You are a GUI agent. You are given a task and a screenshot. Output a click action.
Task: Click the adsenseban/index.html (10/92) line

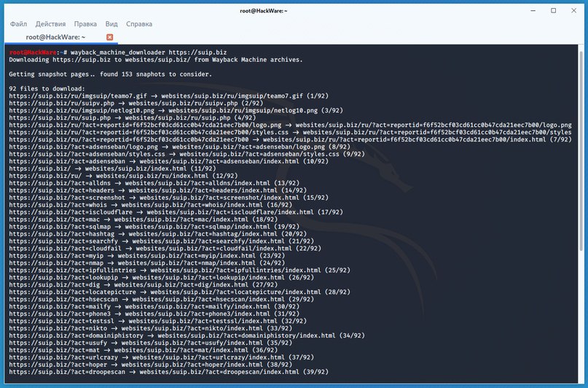pyautogui.click(x=168, y=161)
